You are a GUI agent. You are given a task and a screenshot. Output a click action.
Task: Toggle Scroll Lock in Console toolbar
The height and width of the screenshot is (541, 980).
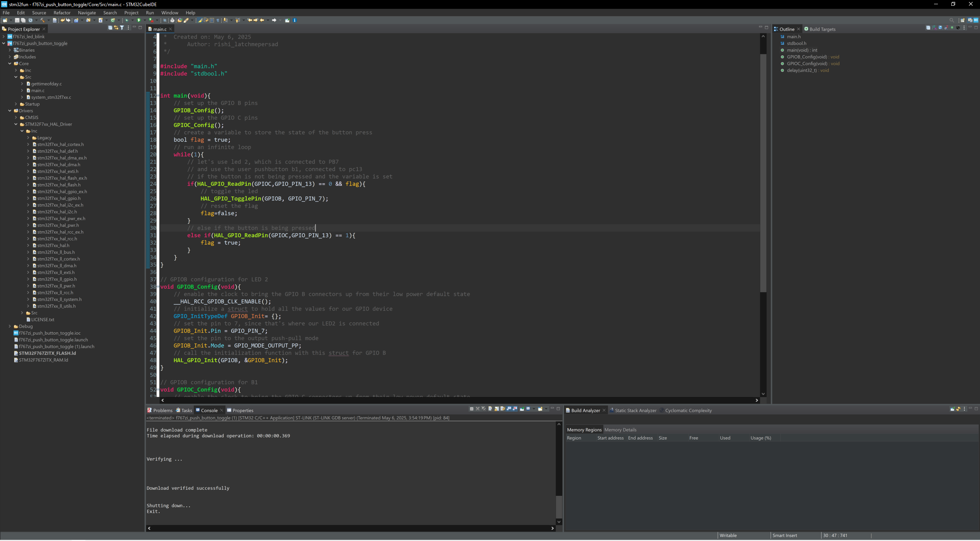click(497, 409)
